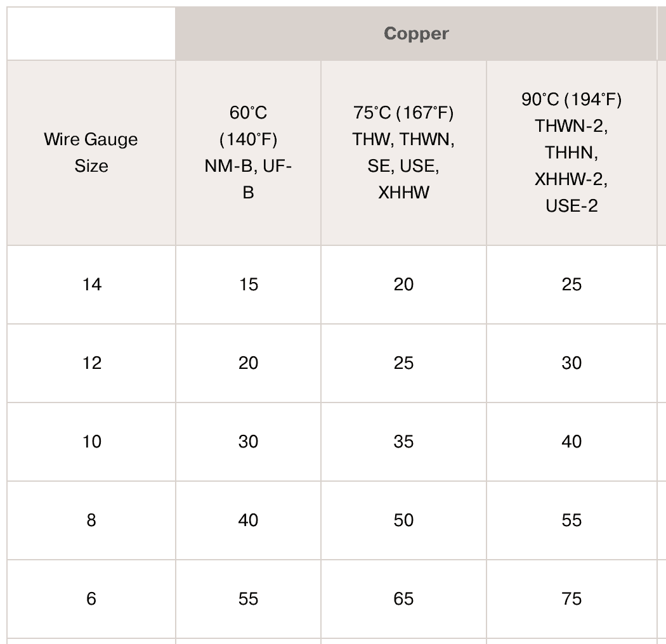The image size is (666, 644).
Task: Click the 60°C value 55 in gauge 6 row
Action: pos(249,599)
